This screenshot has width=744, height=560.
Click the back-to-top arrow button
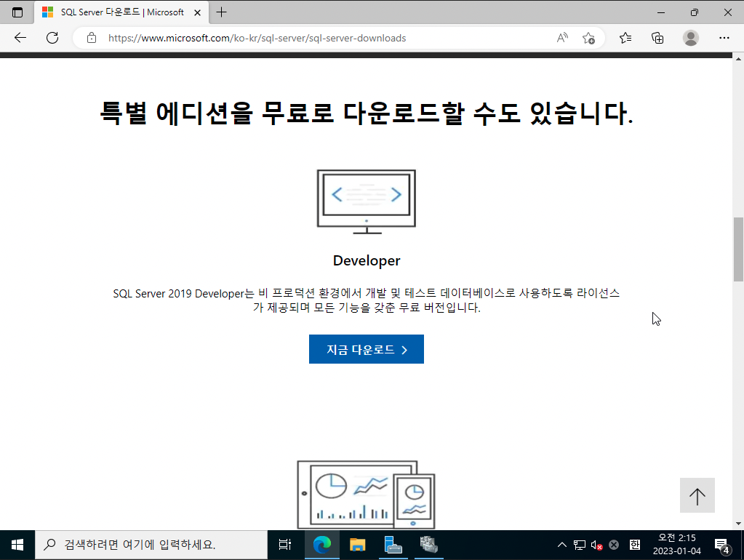(697, 495)
